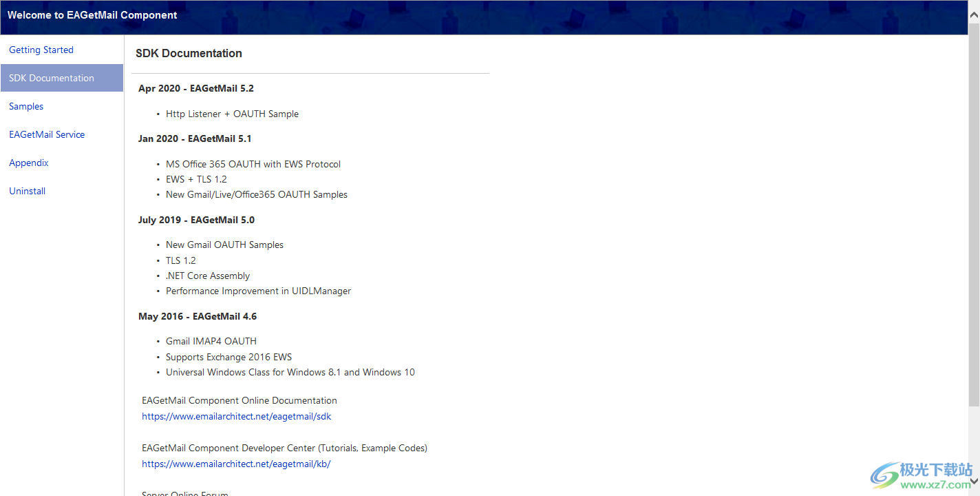Click the "Welcome to EAGetMail Component" title

(92, 14)
